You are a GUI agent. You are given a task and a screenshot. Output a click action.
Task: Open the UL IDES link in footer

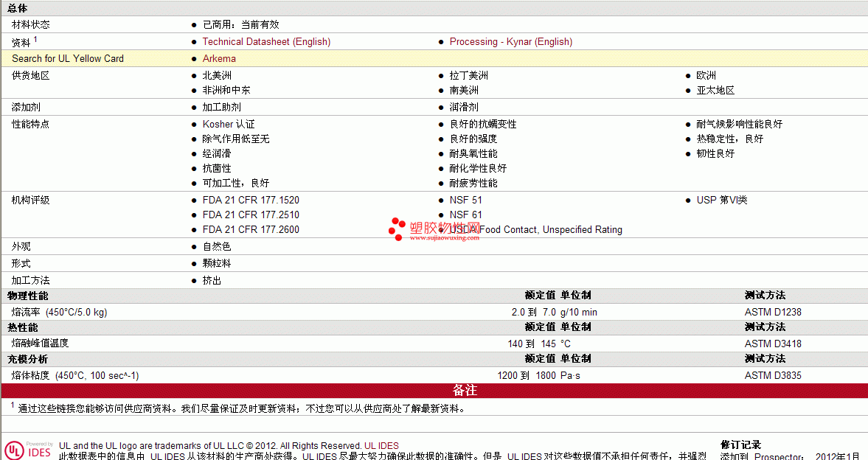[381, 445]
